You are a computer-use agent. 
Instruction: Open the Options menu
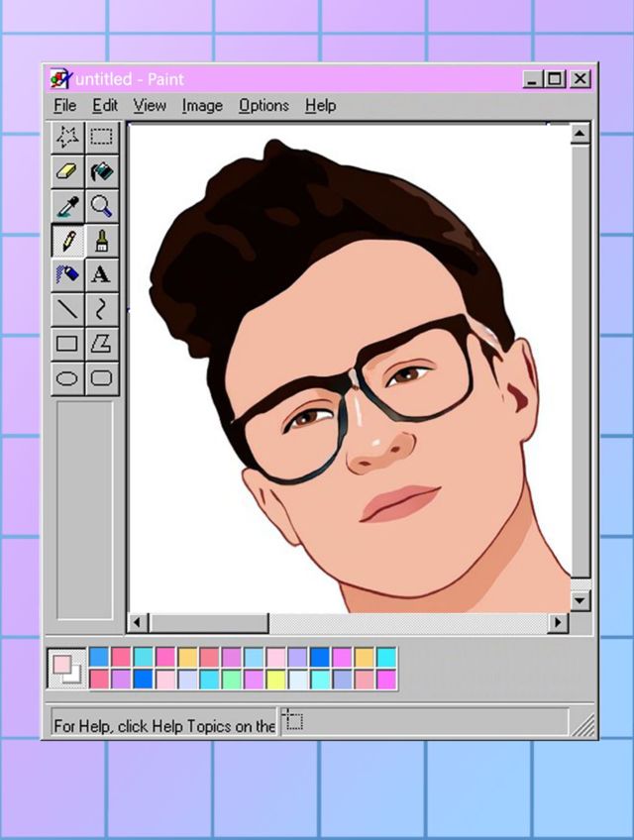264,106
